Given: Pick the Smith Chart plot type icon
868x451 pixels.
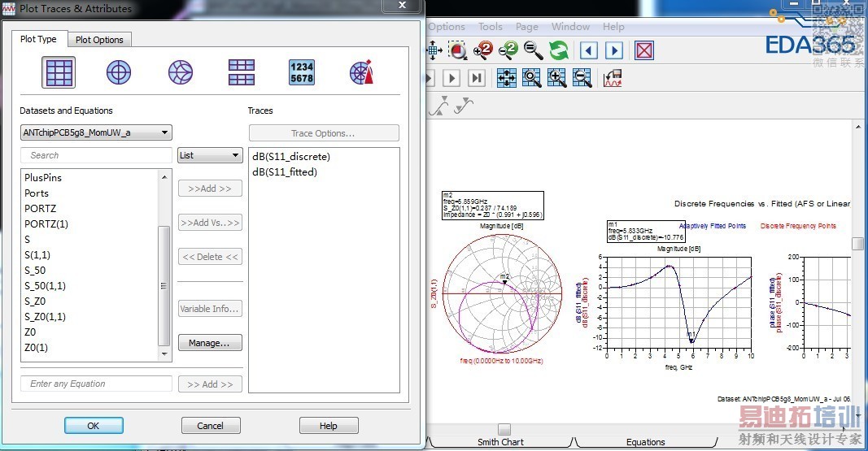Looking at the screenshot, I should (x=180, y=72).
